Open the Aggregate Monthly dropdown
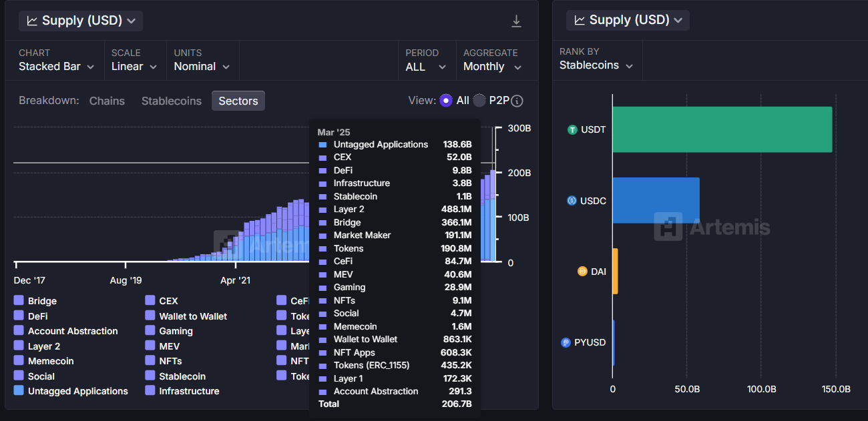This screenshot has height=421, width=868. [x=492, y=67]
